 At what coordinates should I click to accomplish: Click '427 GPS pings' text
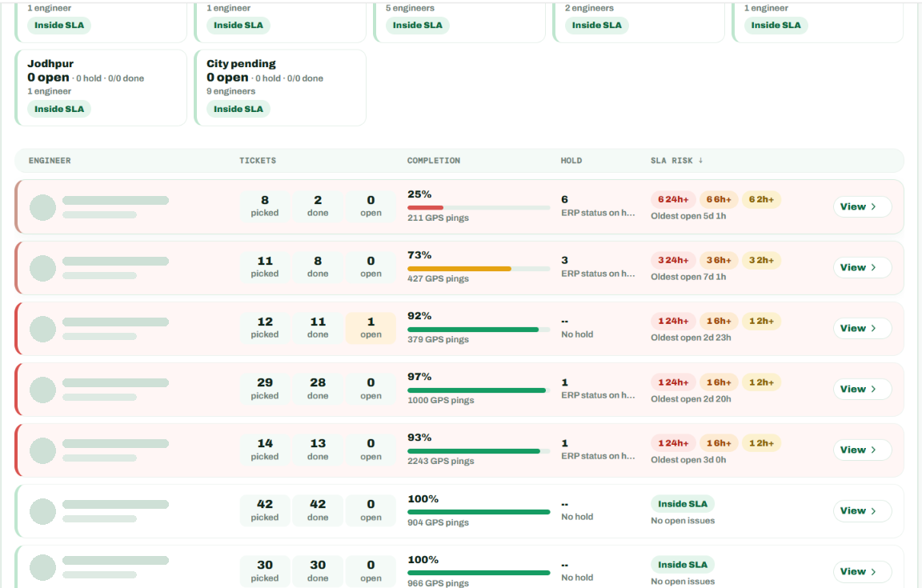[x=438, y=278]
